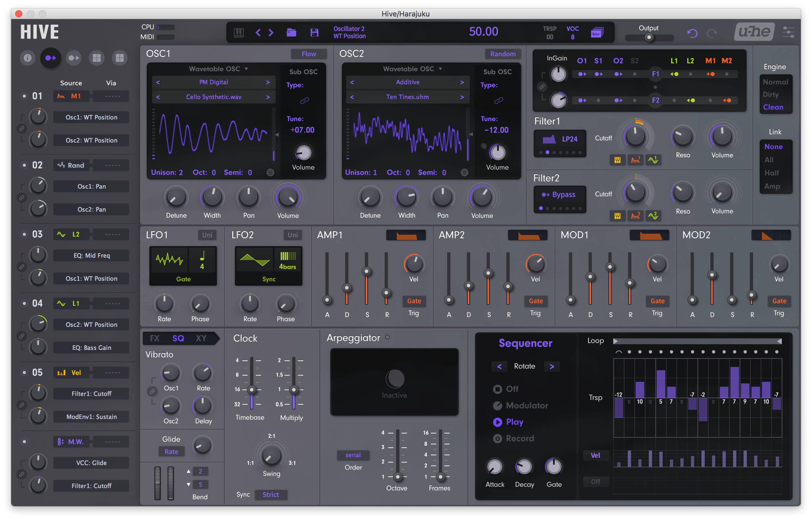Select the SQ tab in the FX panel
Image resolution: width=812 pixels, height=520 pixels.
pyautogui.click(x=178, y=338)
